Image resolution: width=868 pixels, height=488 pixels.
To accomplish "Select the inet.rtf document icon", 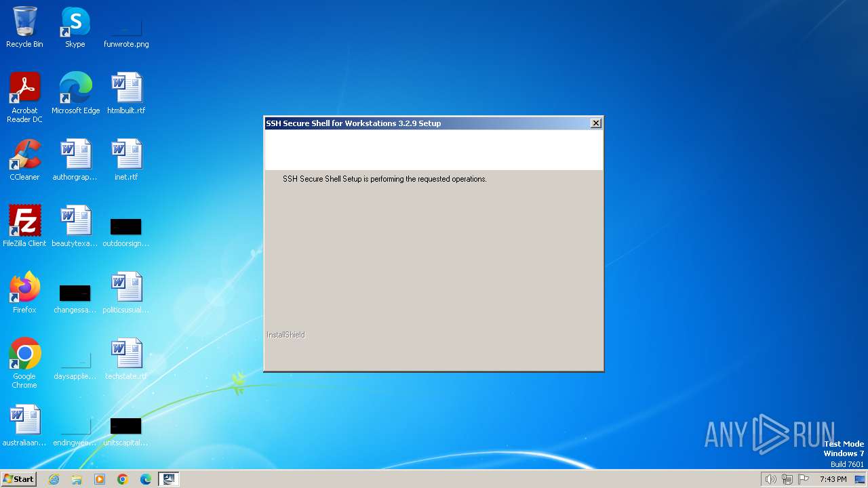I will point(126,161).
